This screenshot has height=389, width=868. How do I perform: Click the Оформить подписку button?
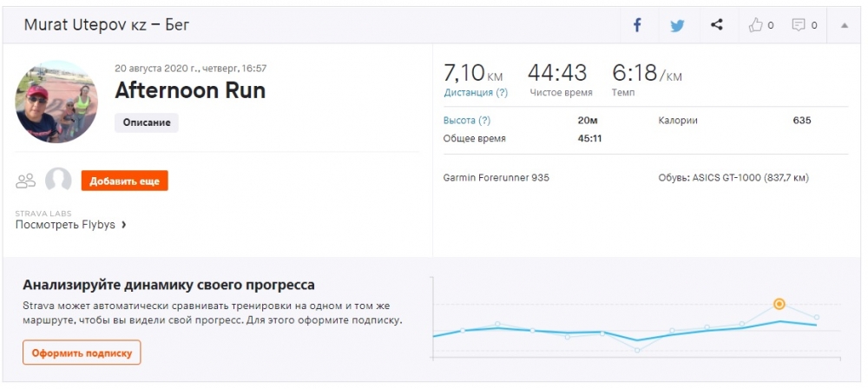(82, 353)
